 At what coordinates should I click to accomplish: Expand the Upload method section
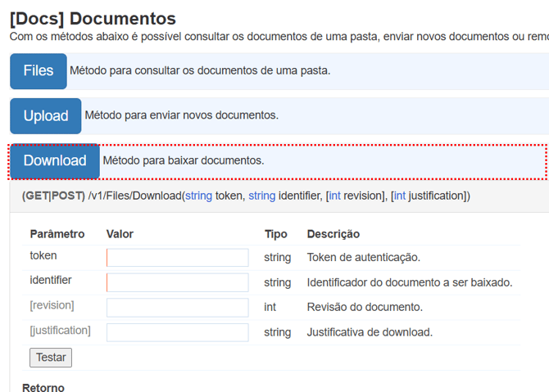[x=46, y=116]
